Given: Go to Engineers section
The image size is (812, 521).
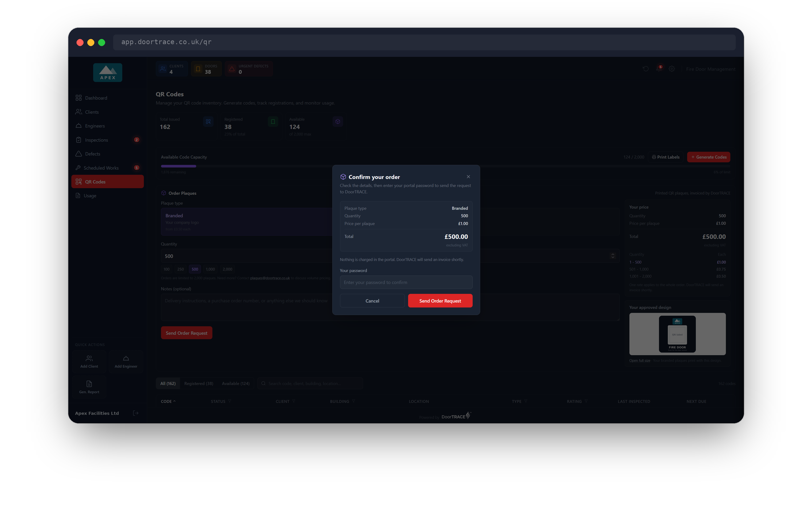Looking at the screenshot, I should pos(107,126).
